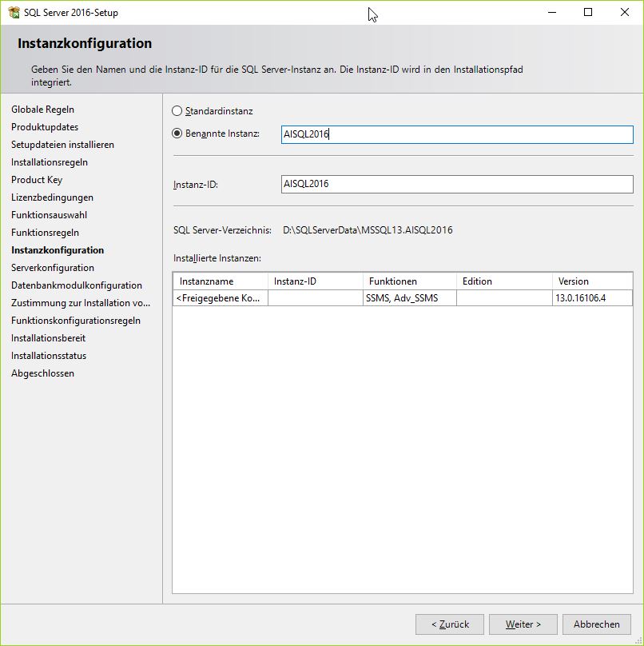The width and height of the screenshot is (644, 646).
Task: Select the '<Freigegebene Ko...' instance cell
Action: [221, 298]
